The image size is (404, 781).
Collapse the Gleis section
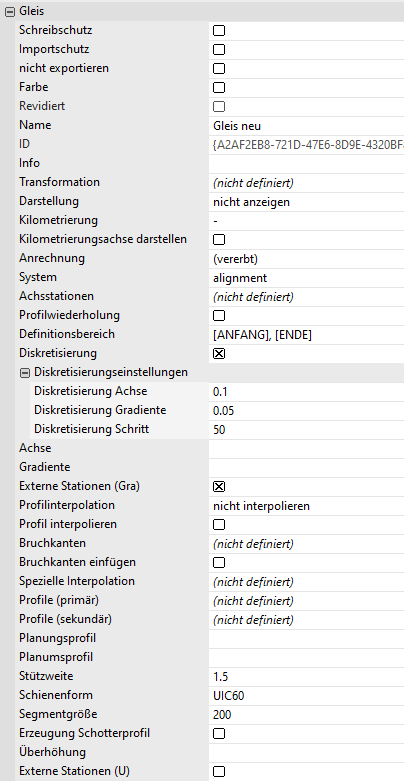point(9,11)
